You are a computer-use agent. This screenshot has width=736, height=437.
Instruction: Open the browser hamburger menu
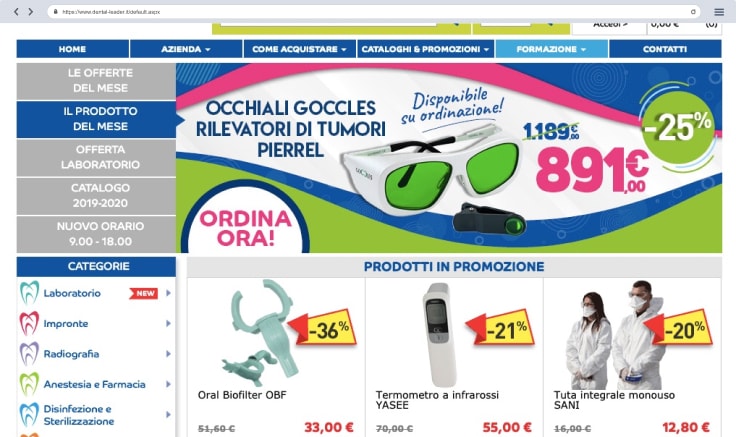pos(719,12)
